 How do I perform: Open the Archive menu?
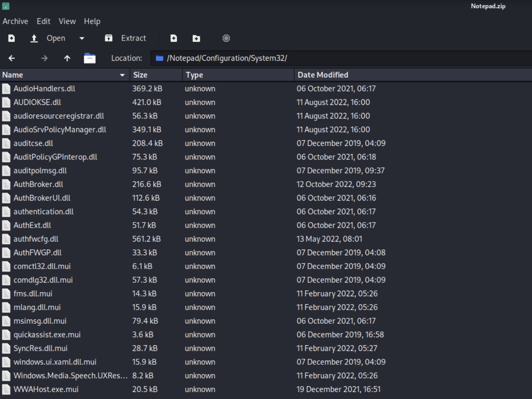pyautogui.click(x=15, y=21)
